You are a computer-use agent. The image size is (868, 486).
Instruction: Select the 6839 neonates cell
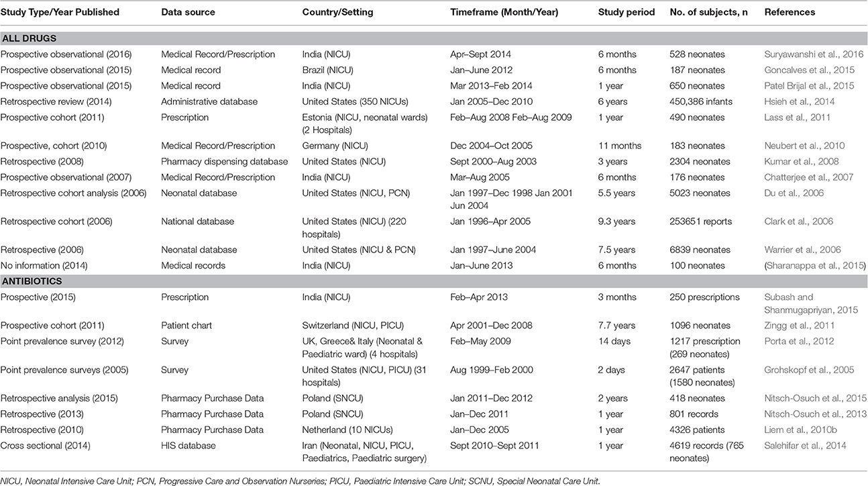click(700, 250)
